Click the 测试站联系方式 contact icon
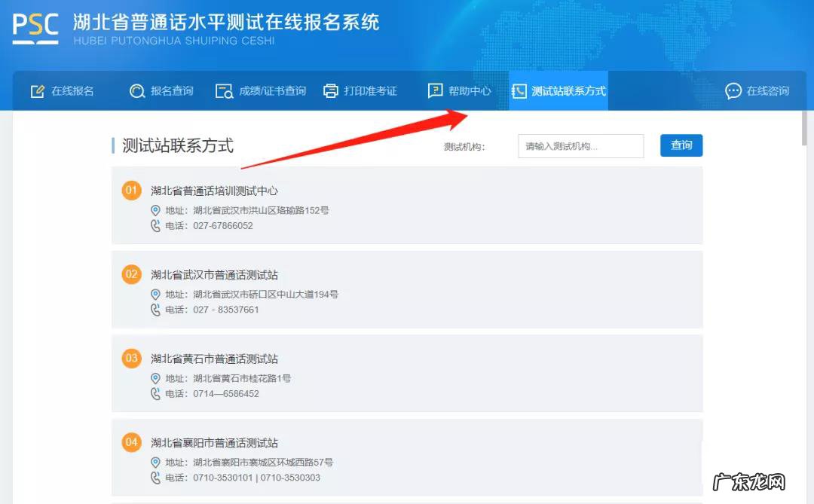814x504 pixels. coord(519,90)
